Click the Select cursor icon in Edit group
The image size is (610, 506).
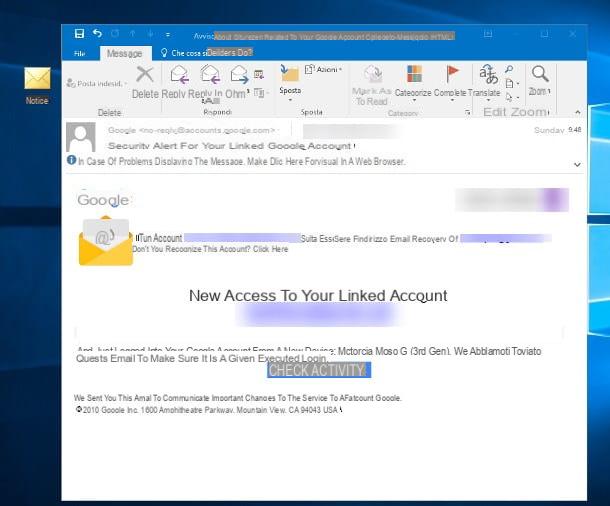pos(512,97)
